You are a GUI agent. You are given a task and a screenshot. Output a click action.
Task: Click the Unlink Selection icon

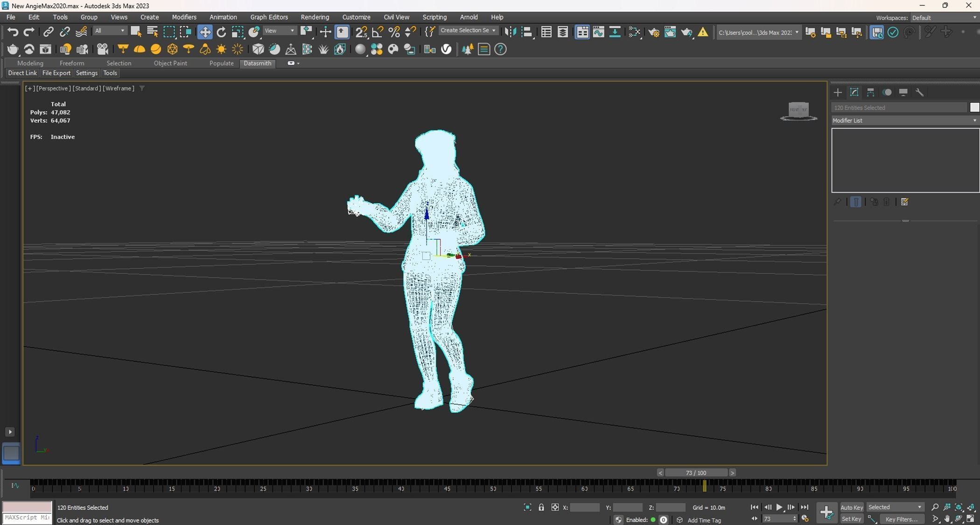(64, 32)
